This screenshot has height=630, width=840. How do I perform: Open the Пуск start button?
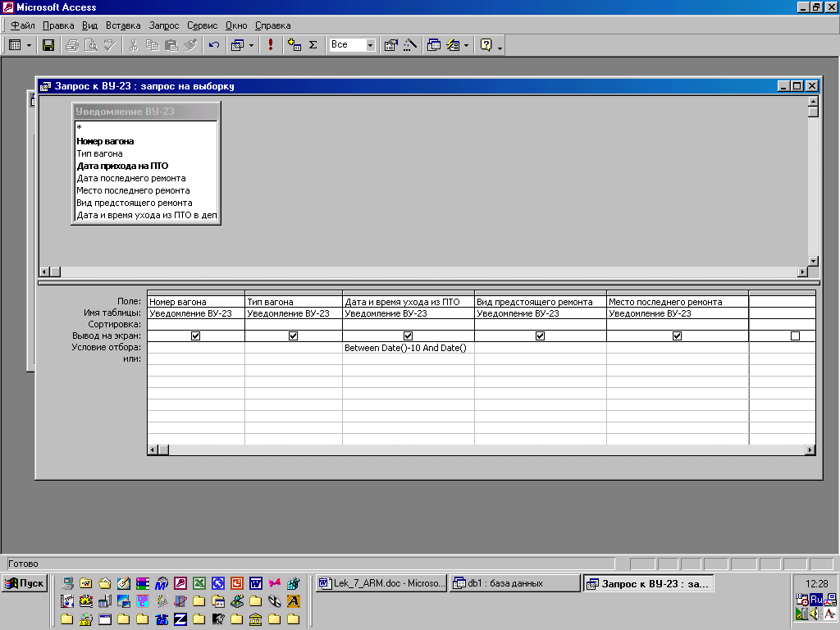[25, 583]
